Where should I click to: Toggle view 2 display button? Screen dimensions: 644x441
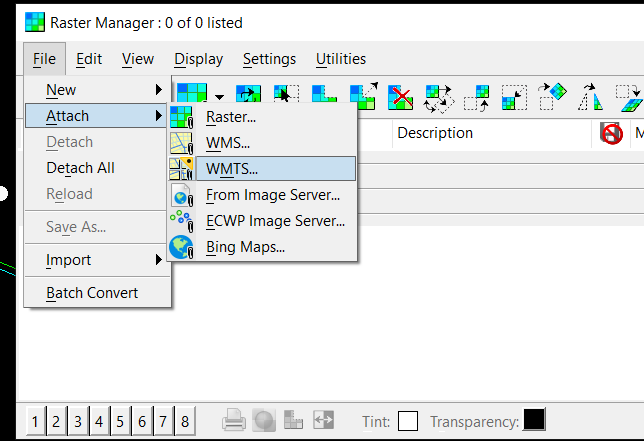(x=57, y=421)
